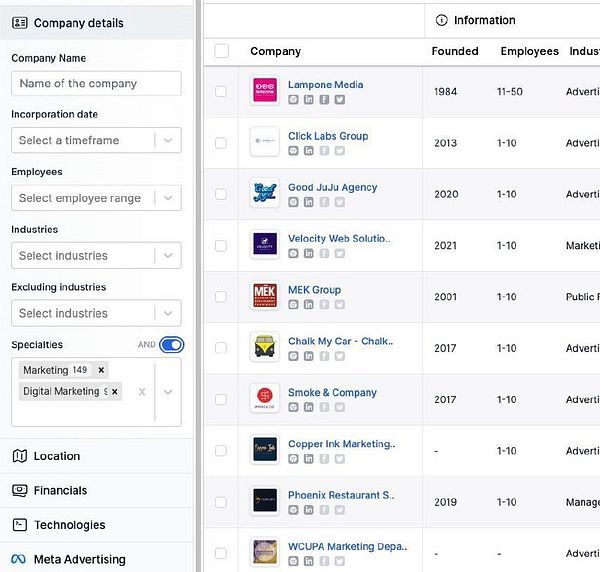This screenshot has width=600, height=572.
Task: Open website icon for Lampone Media
Action: click(x=293, y=99)
